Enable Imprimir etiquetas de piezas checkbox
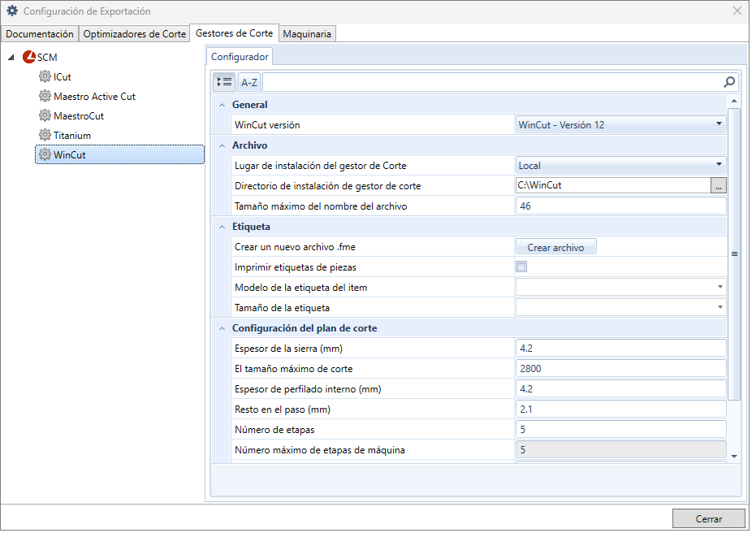Screen dimensions: 756x533 pyautogui.click(x=521, y=266)
